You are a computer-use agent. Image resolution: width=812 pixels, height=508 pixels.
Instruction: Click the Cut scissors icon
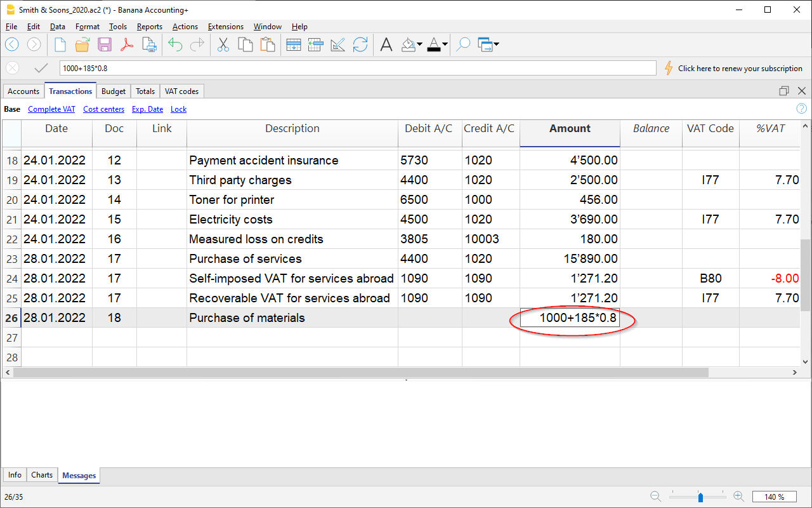223,44
